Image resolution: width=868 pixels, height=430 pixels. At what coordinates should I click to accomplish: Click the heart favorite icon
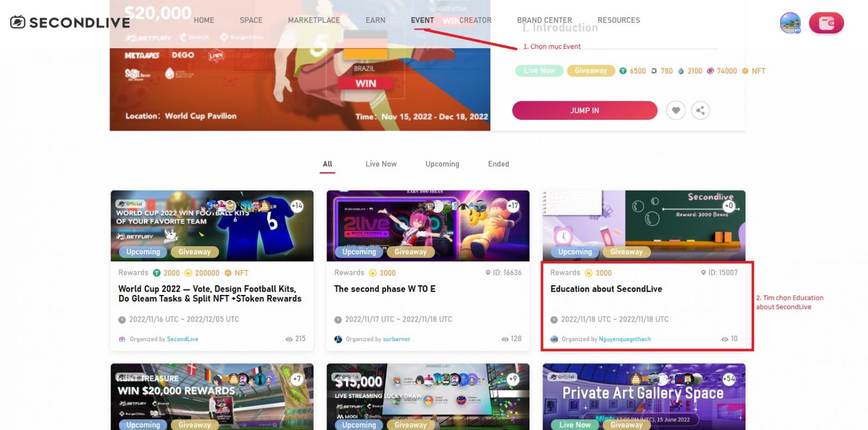(x=675, y=111)
